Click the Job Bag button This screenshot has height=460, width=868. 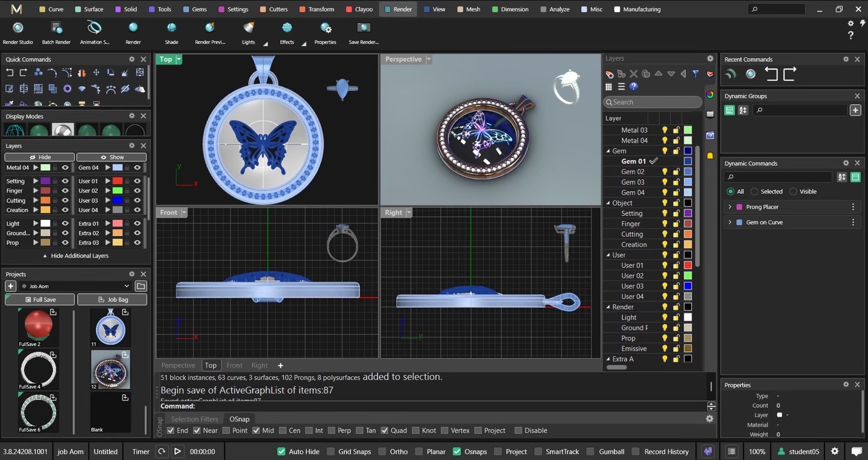click(x=112, y=299)
